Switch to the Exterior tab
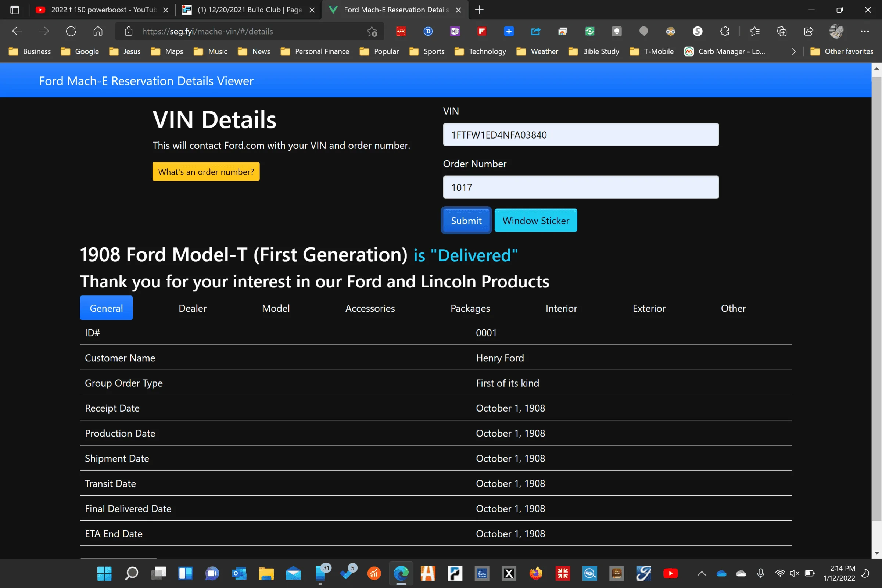This screenshot has width=882, height=588. pos(649,308)
